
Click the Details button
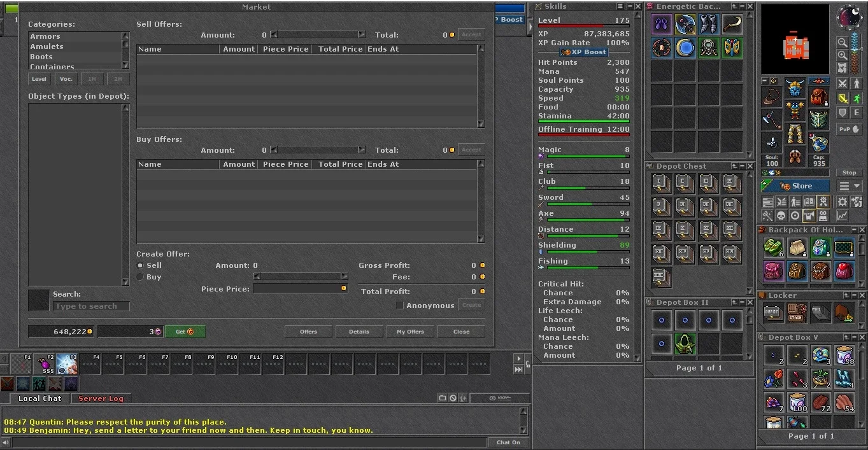pos(359,332)
